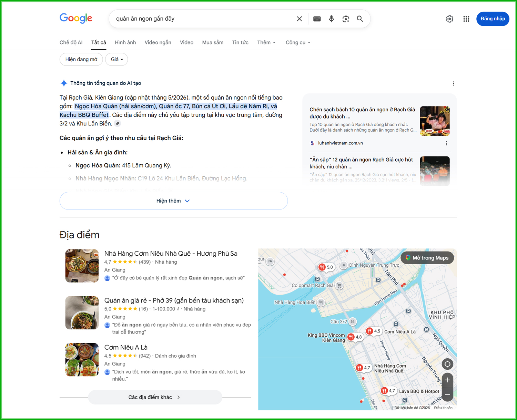
Task: Click Mở trong Maps button
Action: (x=427, y=258)
